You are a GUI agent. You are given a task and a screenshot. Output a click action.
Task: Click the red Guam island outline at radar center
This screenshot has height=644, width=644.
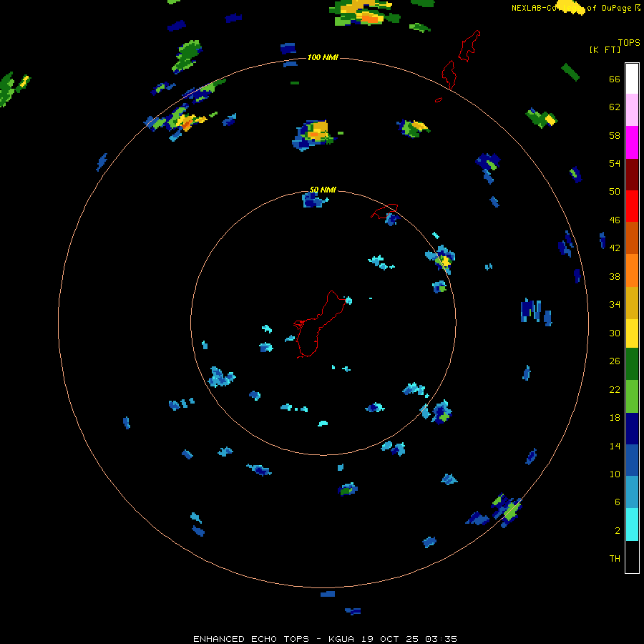(319, 324)
